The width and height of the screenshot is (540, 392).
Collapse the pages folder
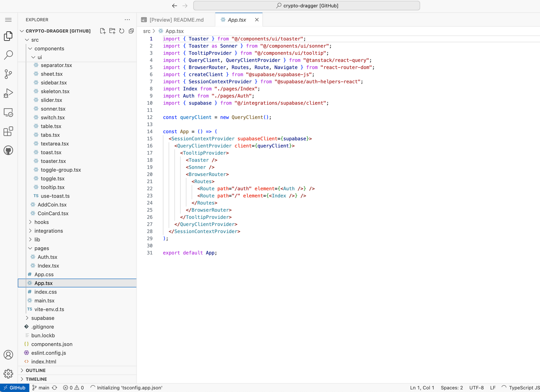(x=42, y=248)
